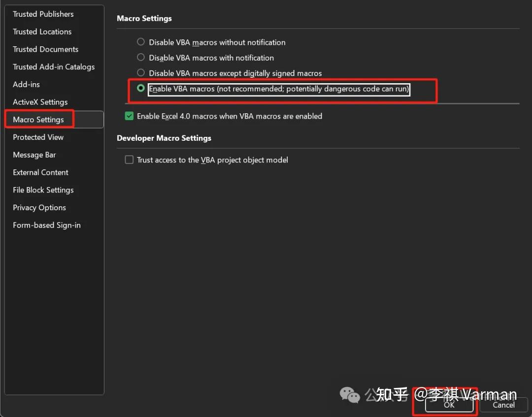Open ActiveX Settings page
Viewport: 532px width, 417px height.
click(40, 102)
